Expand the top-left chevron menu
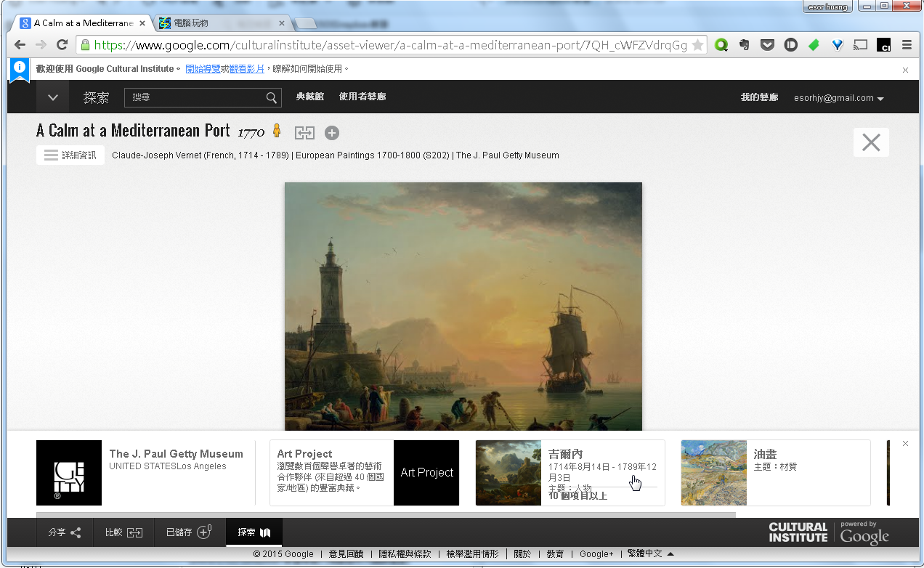 click(x=52, y=97)
